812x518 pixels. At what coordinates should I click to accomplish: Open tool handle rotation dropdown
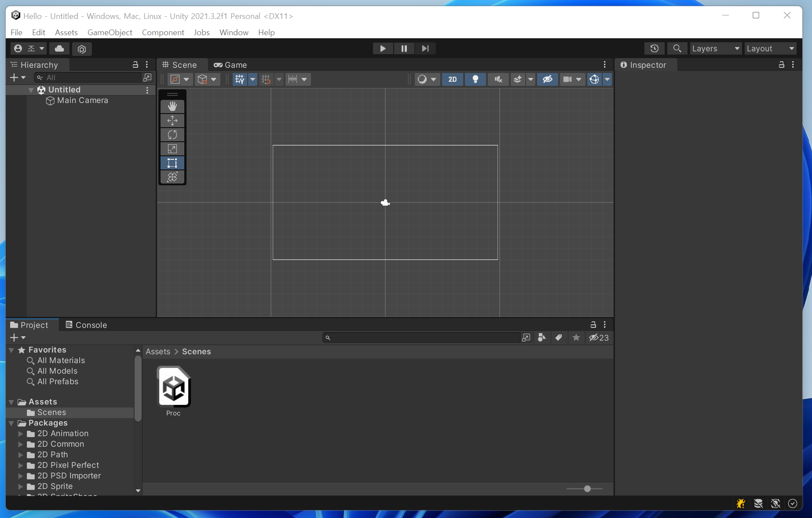(207, 79)
